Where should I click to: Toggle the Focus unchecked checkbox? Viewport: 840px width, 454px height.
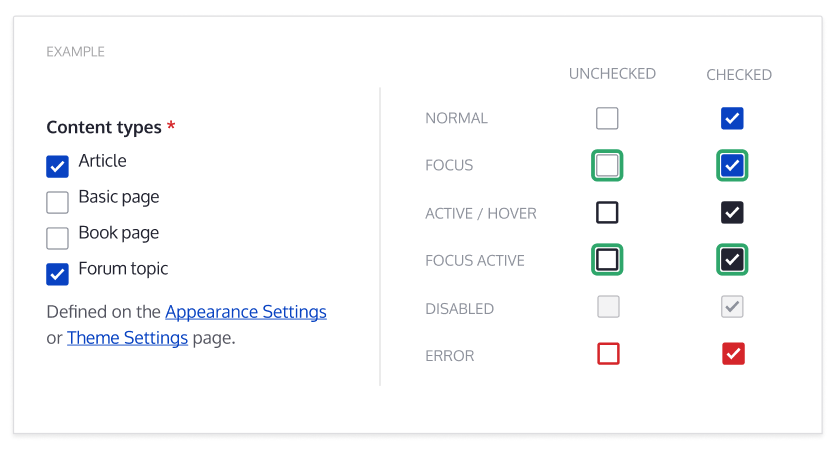click(x=607, y=165)
